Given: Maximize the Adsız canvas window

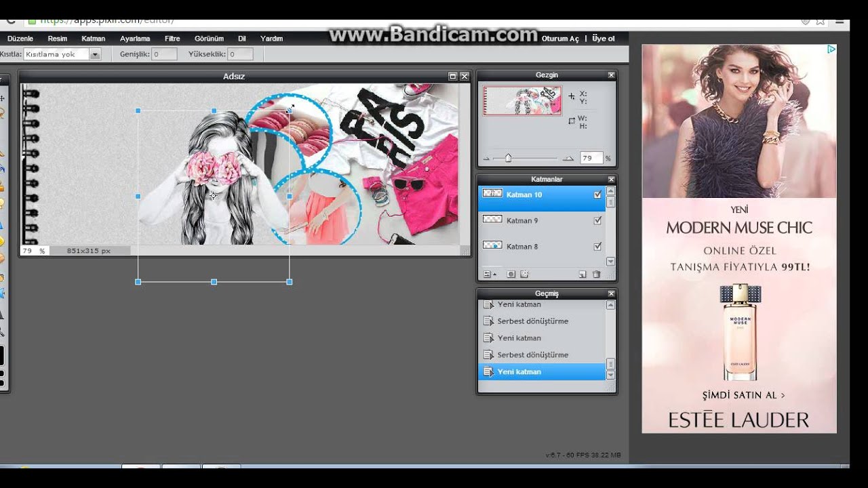Looking at the screenshot, I should point(452,77).
